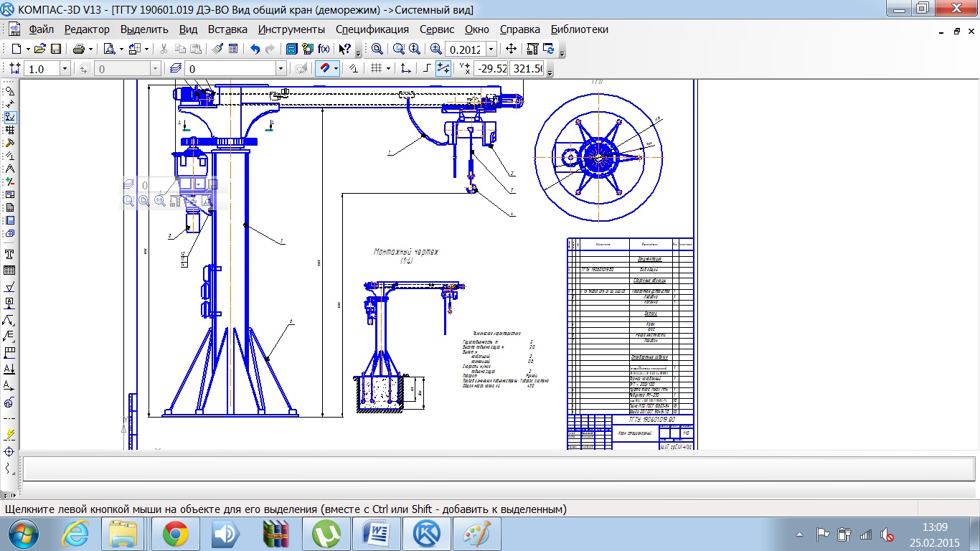
Task: Open the Справка menu
Action: pyautogui.click(x=519, y=29)
